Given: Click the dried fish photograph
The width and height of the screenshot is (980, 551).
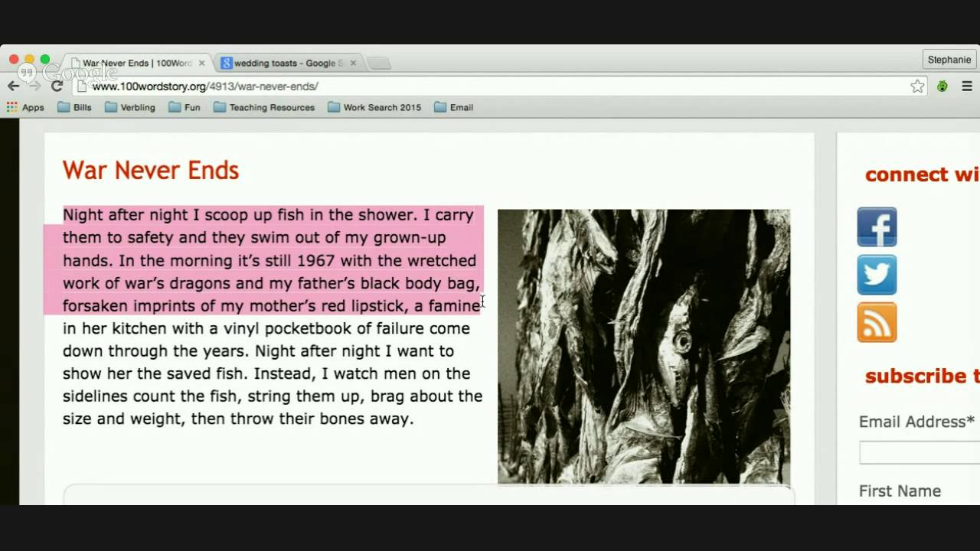Looking at the screenshot, I should [x=644, y=347].
